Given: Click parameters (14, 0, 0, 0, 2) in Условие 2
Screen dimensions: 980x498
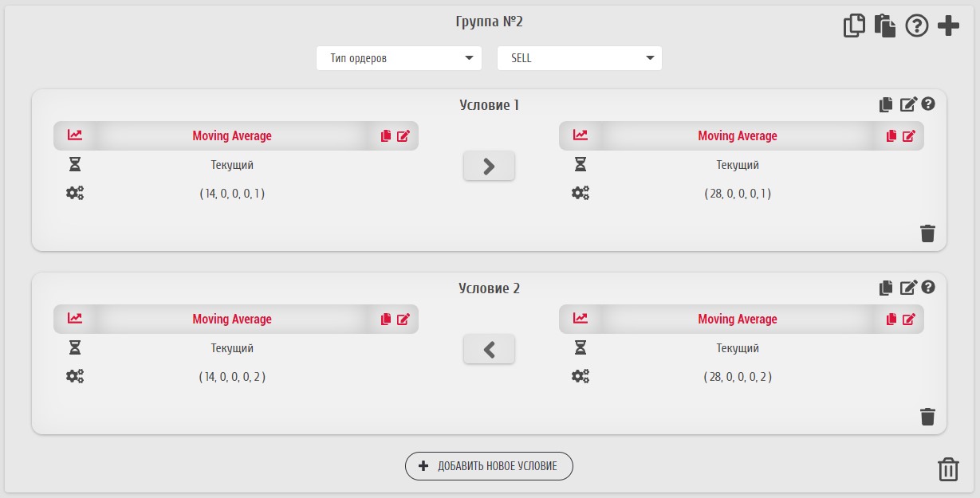Looking at the screenshot, I should [232, 377].
